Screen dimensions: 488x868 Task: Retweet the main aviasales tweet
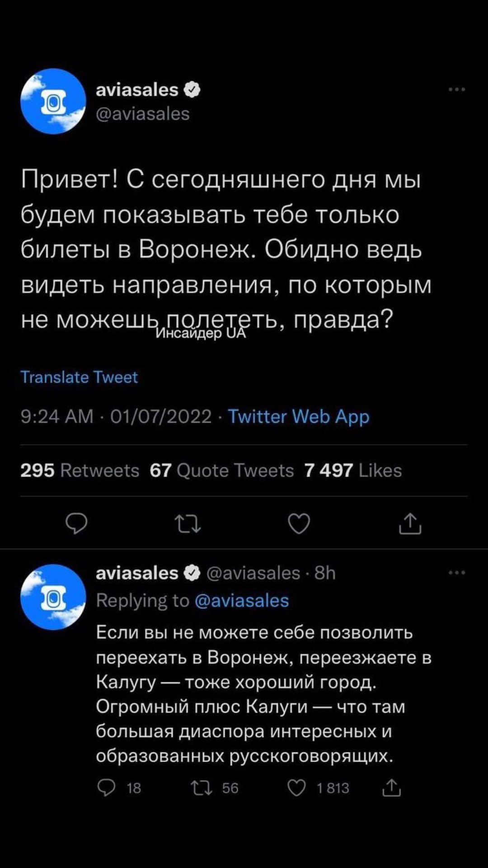click(188, 524)
